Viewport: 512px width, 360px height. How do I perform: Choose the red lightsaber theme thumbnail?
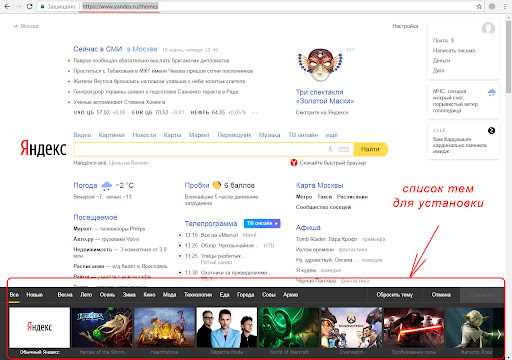414,328
